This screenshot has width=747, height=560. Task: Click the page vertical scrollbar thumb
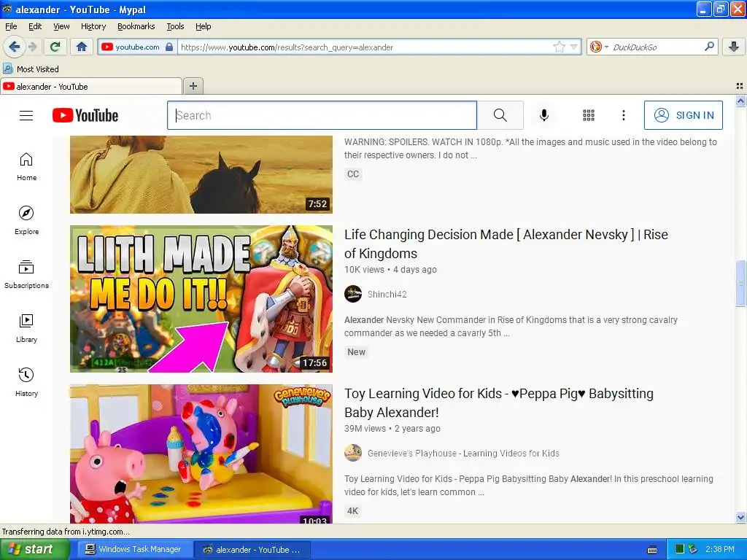[x=740, y=284]
